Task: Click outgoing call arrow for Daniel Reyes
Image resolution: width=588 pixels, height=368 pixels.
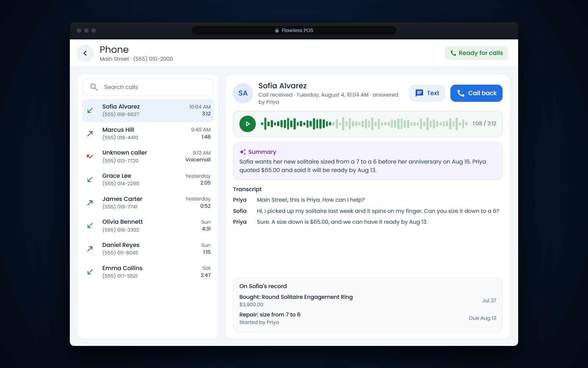Action: tap(90, 249)
